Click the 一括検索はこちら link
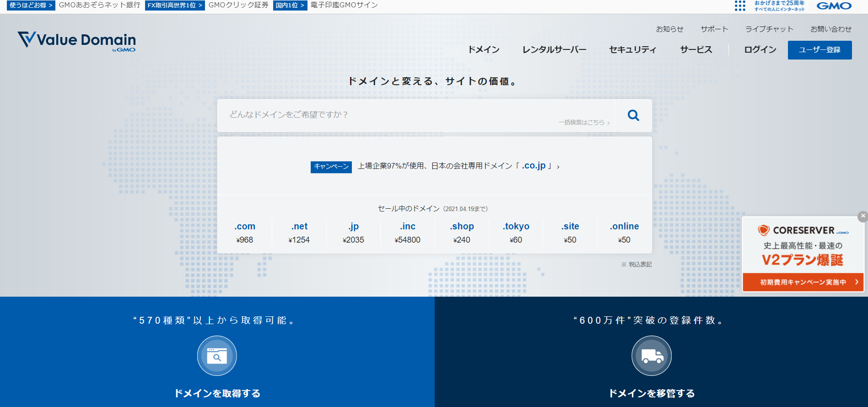The height and width of the screenshot is (407, 868). pos(584,122)
